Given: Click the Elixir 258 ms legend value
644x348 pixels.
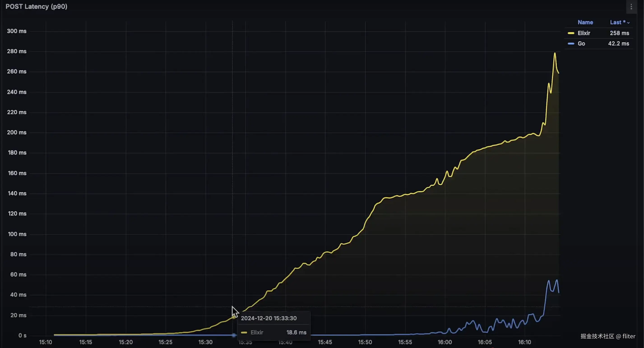Looking at the screenshot, I should [x=619, y=33].
